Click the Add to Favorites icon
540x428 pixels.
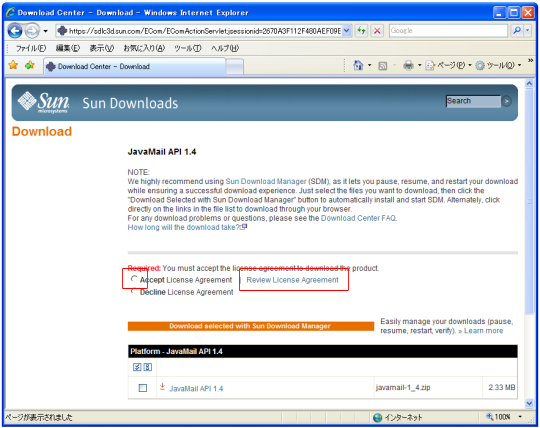point(30,65)
